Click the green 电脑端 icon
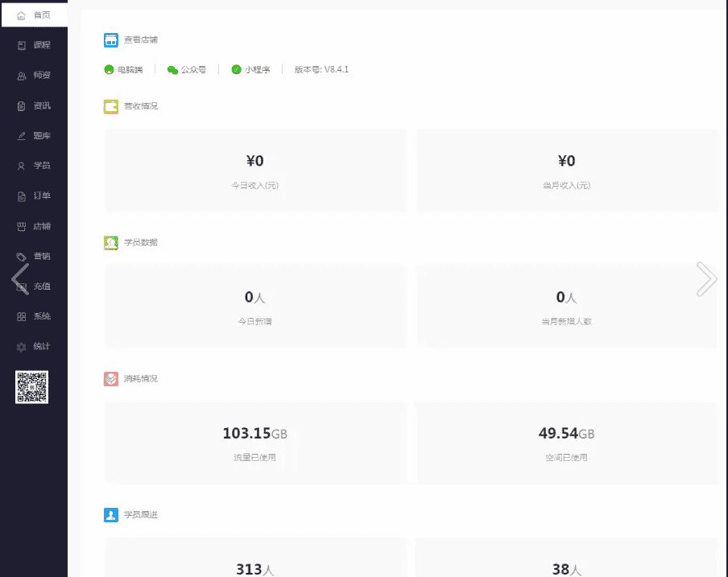The height and width of the screenshot is (577, 728). click(x=109, y=69)
